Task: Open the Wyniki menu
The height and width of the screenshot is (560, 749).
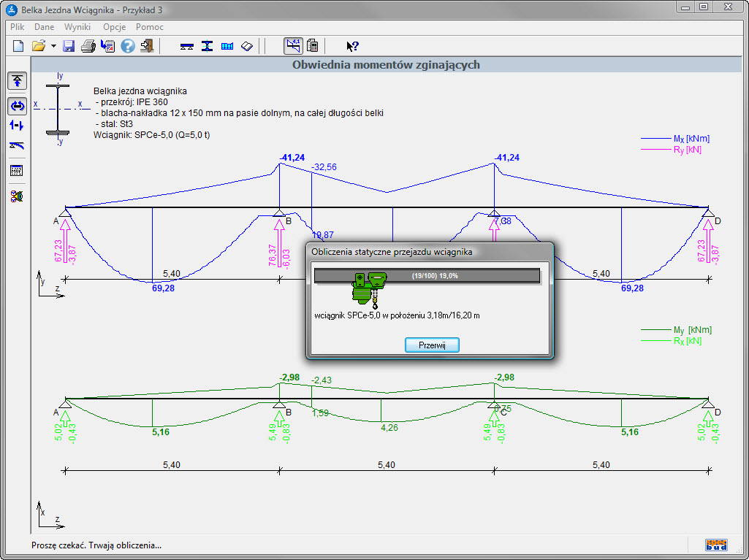Action: (77, 27)
